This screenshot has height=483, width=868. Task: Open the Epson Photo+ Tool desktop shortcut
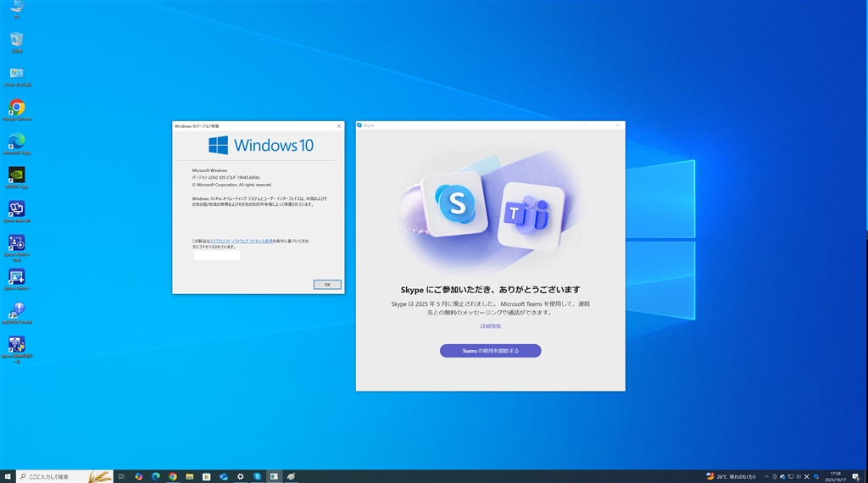[17, 247]
